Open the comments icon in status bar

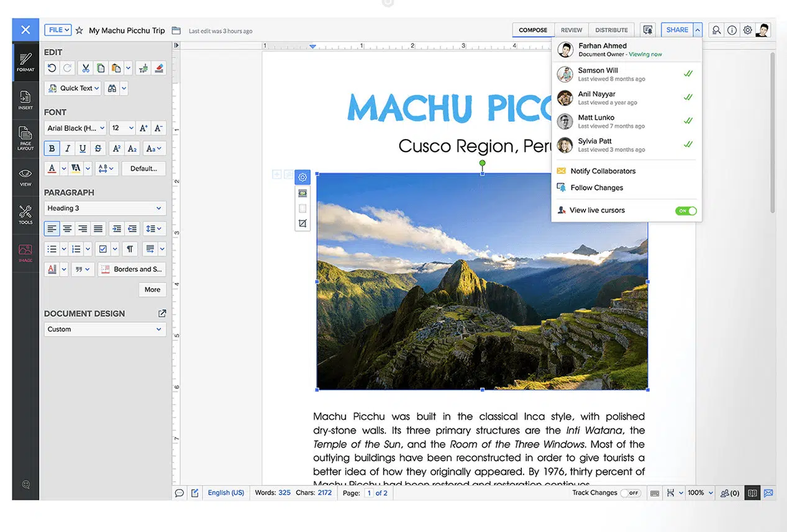pos(180,493)
